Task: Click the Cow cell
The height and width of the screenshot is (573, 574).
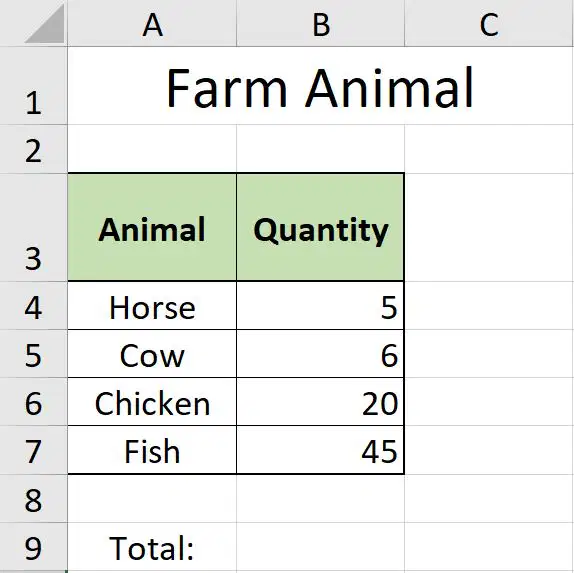Action: [152, 354]
